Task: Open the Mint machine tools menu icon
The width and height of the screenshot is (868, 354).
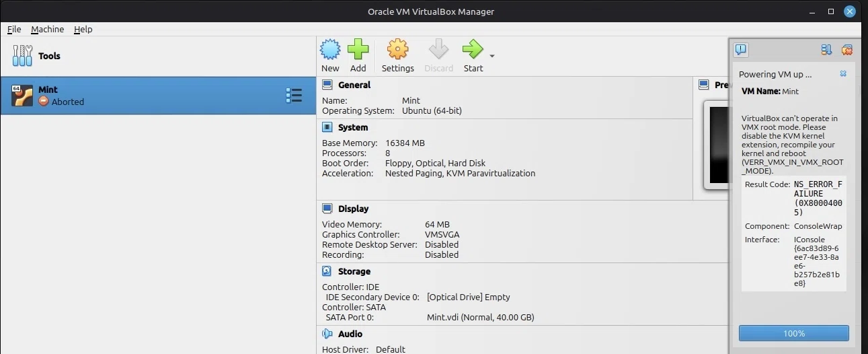Action: click(294, 96)
